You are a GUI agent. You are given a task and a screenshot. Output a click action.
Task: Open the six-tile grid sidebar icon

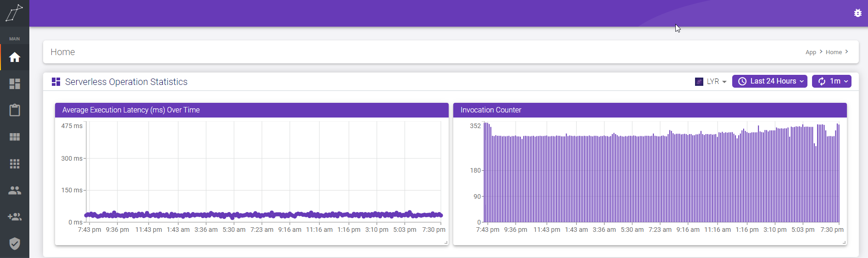pyautogui.click(x=15, y=137)
